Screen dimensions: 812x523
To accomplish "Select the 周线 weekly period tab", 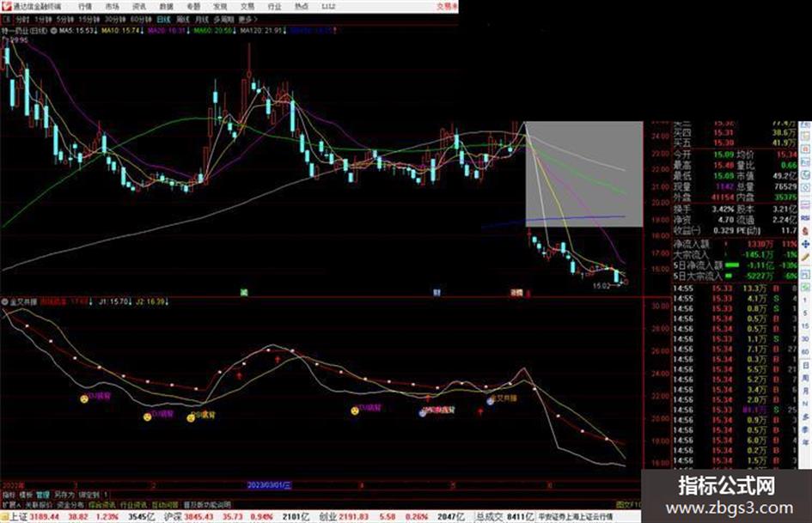I will tap(183, 20).
